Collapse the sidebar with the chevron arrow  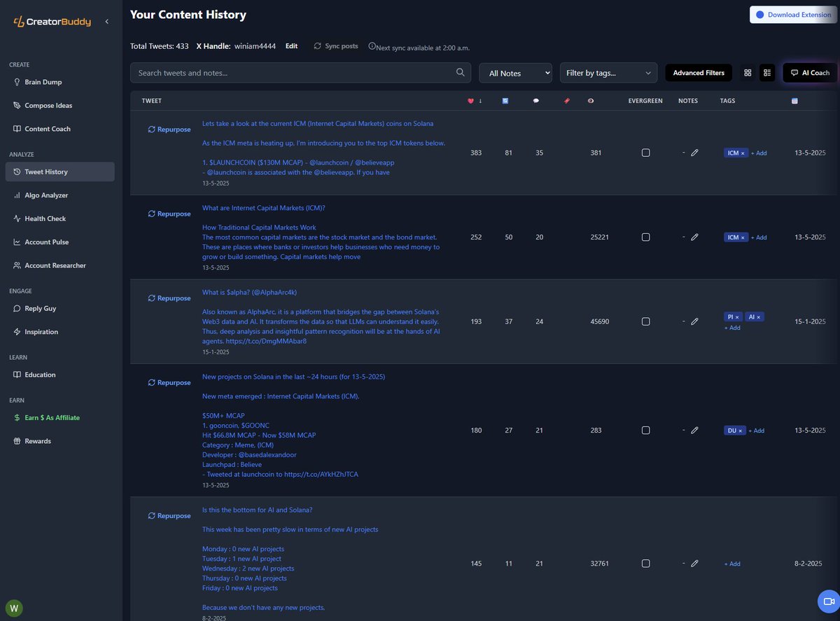pyautogui.click(x=106, y=22)
